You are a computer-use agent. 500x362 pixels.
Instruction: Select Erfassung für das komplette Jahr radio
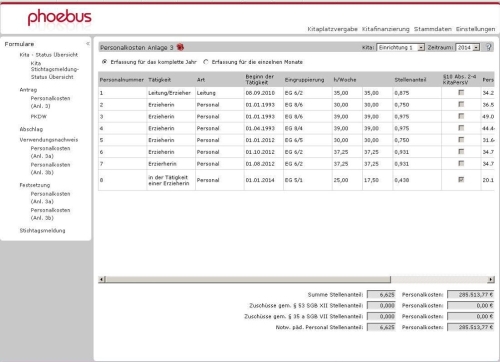coord(104,62)
